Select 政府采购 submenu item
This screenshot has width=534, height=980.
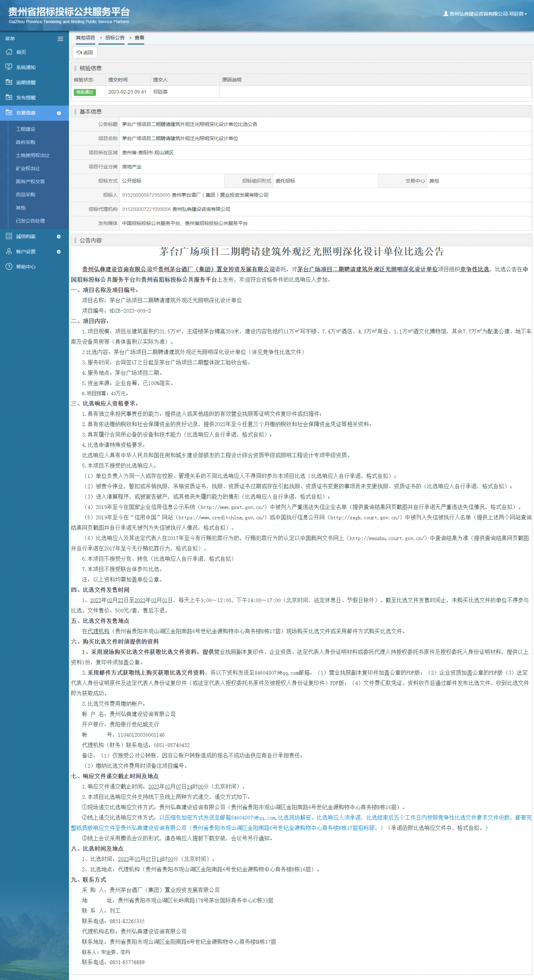coord(25,142)
